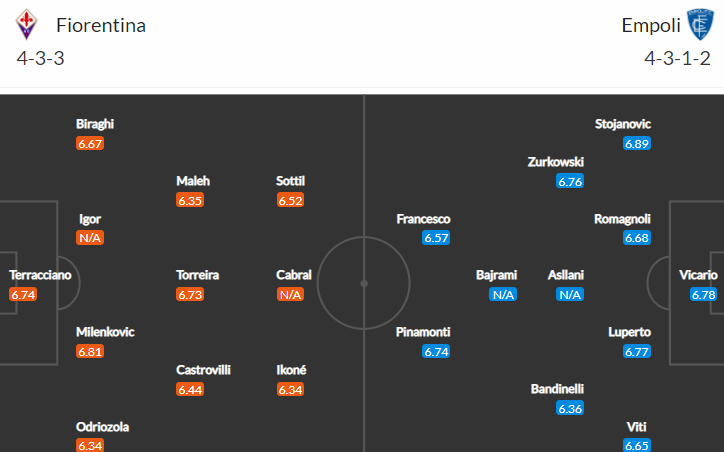Select Ikoné on the pitch
The width and height of the screenshot is (724, 452).
click(x=291, y=370)
